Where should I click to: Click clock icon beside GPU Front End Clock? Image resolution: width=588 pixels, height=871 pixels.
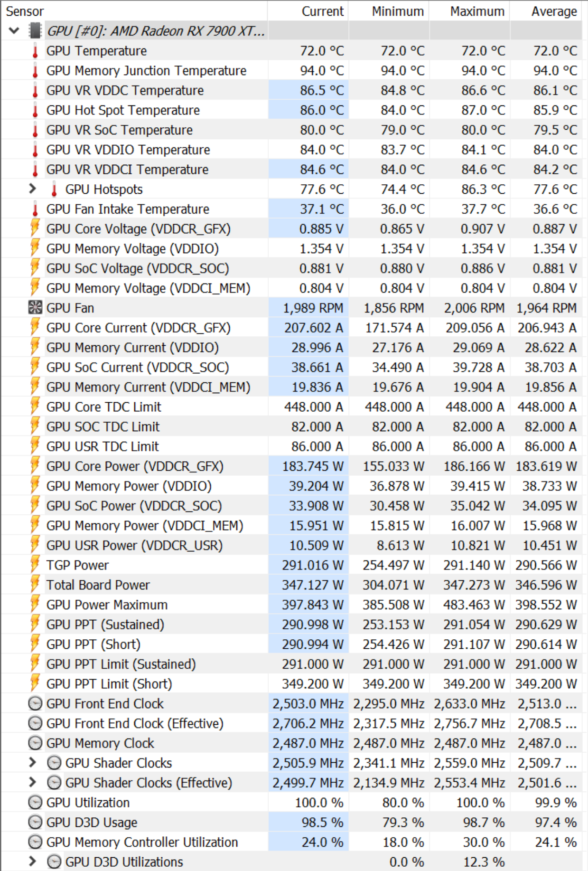coord(35,703)
